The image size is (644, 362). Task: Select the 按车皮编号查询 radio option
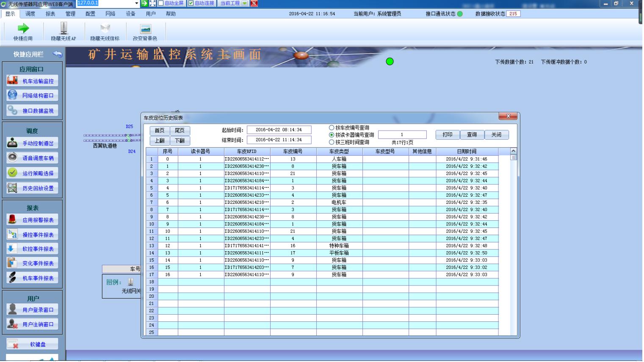click(x=332, y=128)
